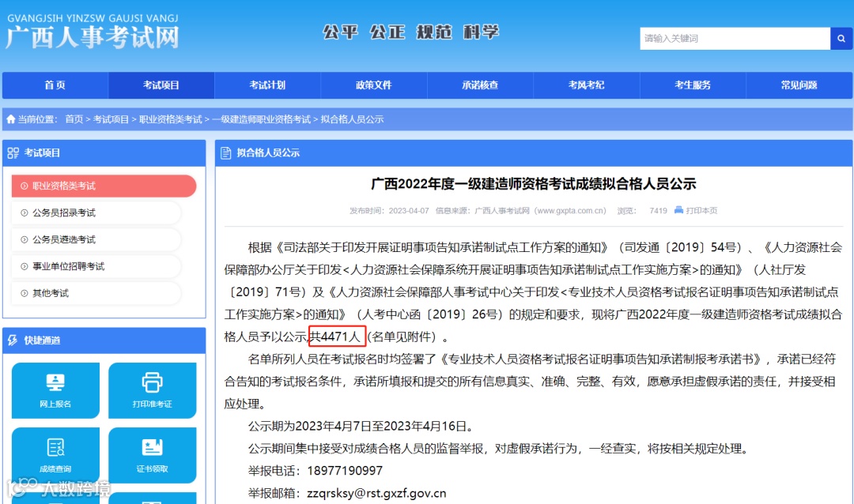Click the search magnifier button
Screen dimensions: 854x504
click(x=841, y=39)
